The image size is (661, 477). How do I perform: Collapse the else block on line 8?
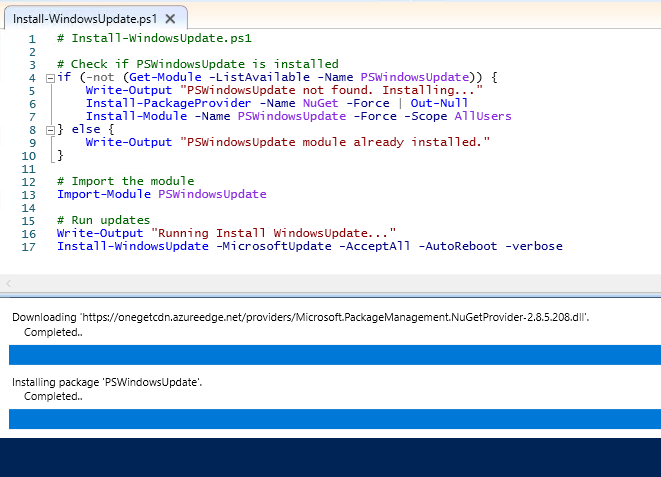[50, 130]
